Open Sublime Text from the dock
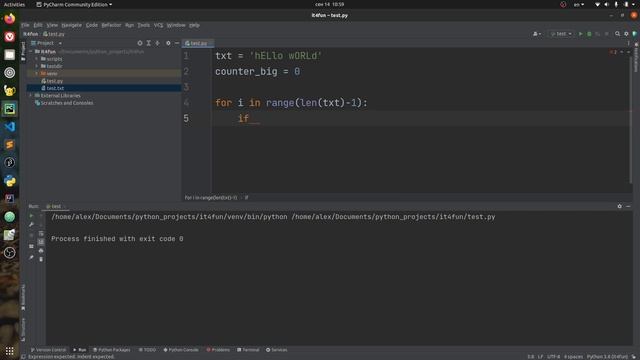Viewport: 640px width, 360px height. click(9, 144)
